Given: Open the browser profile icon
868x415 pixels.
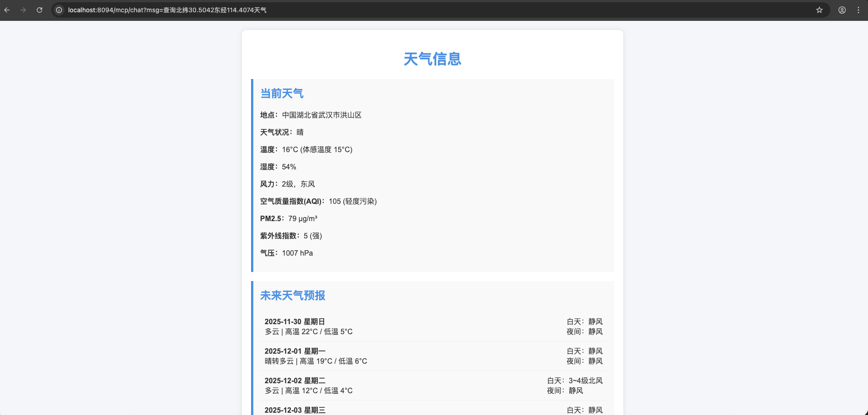Looking at the screenshot, I should [842, 10].
